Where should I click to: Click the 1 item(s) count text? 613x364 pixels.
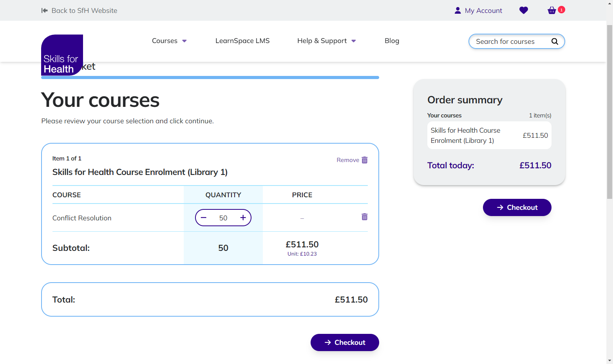click(x=540, y=115)
